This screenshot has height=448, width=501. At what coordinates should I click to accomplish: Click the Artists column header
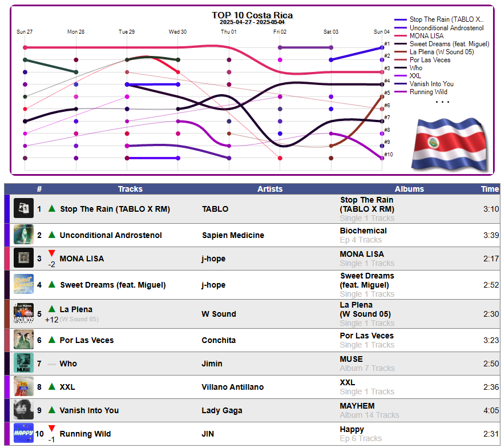tap(270, 189)
